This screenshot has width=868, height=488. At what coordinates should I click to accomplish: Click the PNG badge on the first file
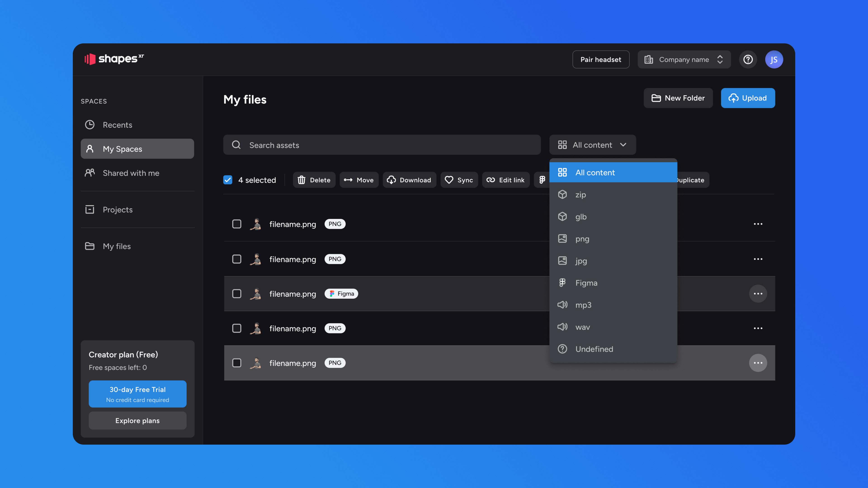335,224
